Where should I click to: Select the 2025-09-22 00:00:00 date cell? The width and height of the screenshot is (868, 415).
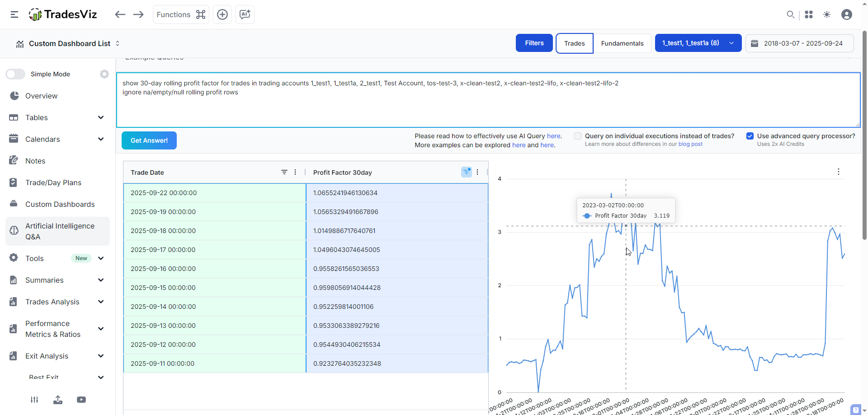click(215, 193)
